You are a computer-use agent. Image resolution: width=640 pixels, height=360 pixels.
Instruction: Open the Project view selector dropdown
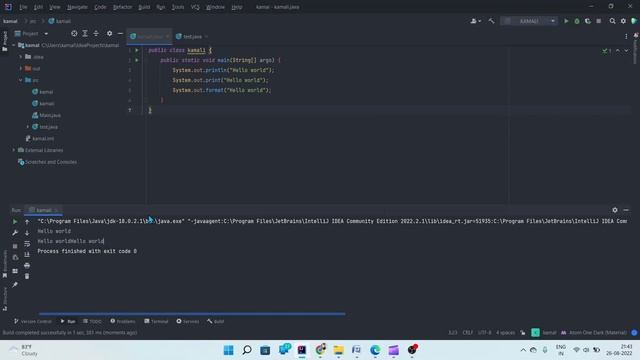(31, 33)
